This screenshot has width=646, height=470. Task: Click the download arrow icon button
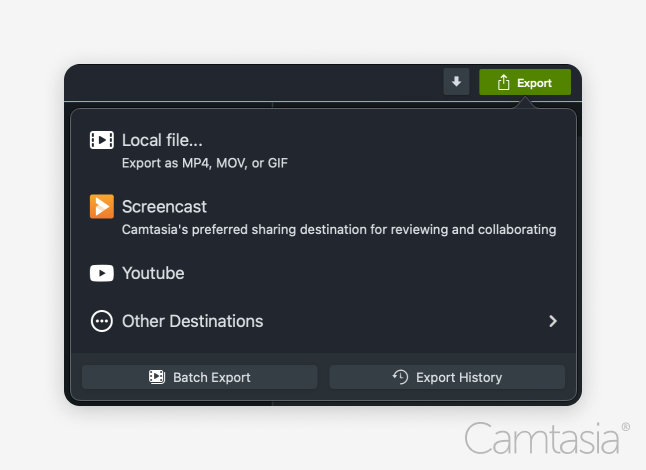coord(456,82)
